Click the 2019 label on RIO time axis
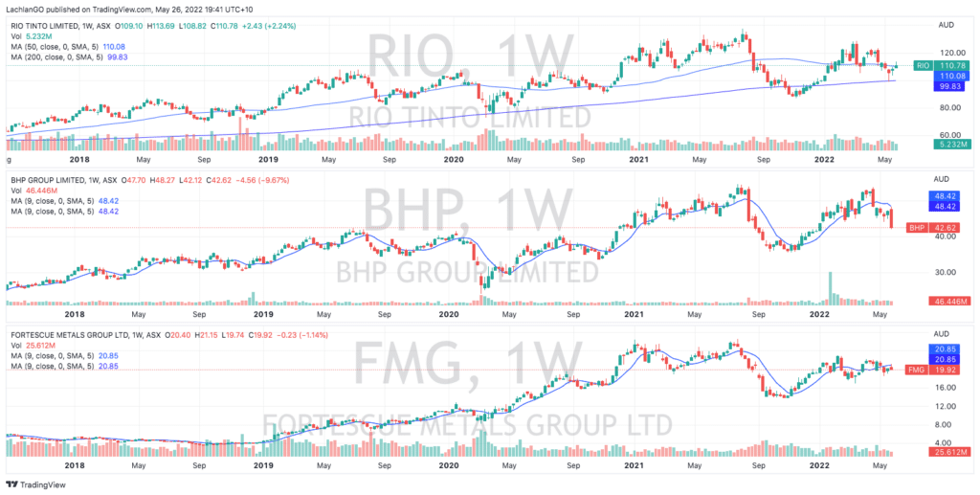 268,160
